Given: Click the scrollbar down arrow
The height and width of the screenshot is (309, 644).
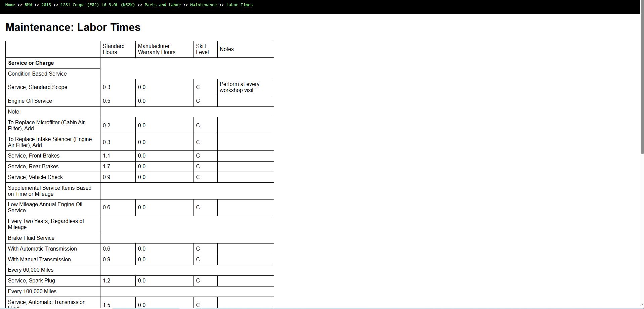Looking at the screenshot, I should [x=642, y=305].
